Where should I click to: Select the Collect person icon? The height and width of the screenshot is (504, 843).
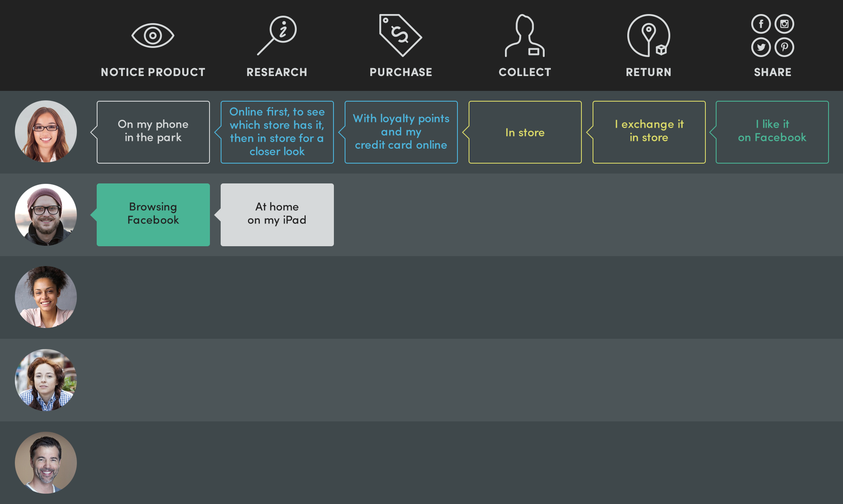tap(524, 36)
